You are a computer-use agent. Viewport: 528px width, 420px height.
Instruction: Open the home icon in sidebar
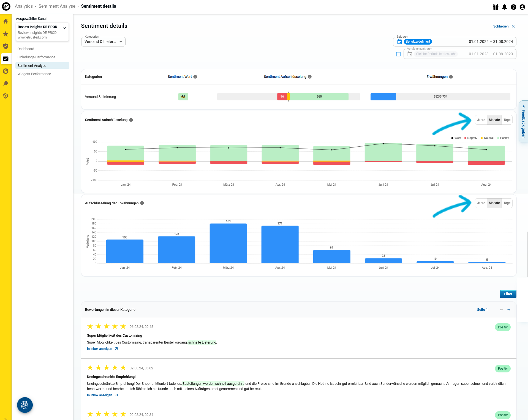tap(6, 21)
